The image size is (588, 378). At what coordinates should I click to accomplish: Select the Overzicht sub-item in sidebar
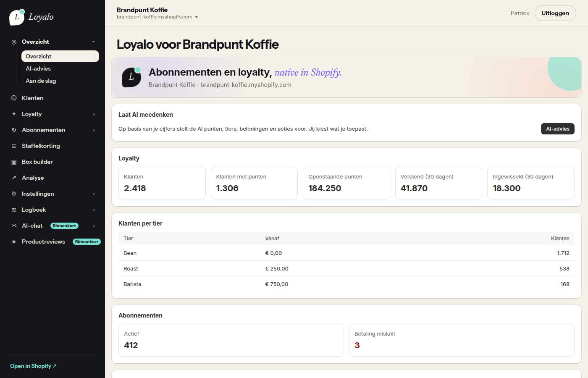[x=60, y=56]
